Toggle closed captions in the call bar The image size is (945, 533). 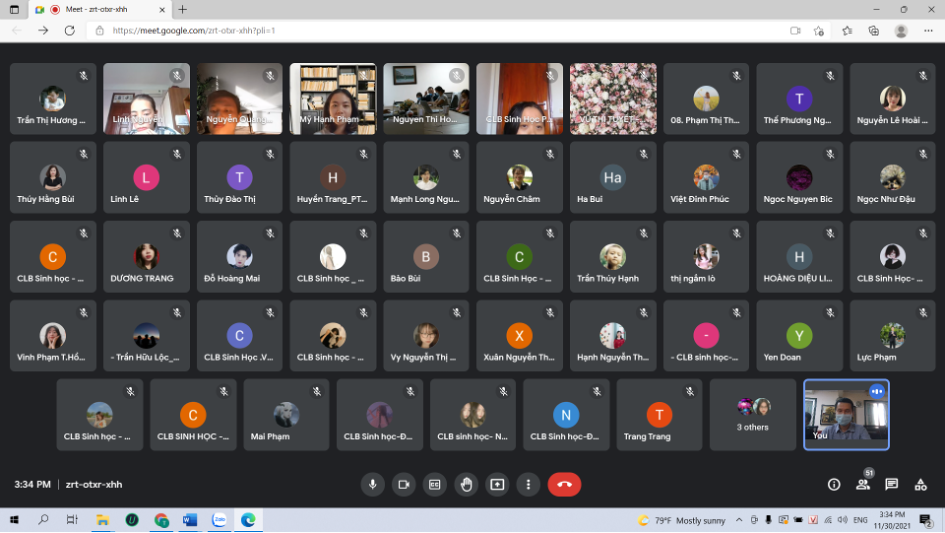pyautogui.click(x=435, y=484)
